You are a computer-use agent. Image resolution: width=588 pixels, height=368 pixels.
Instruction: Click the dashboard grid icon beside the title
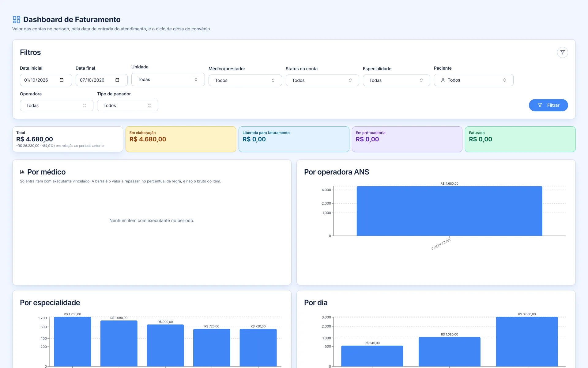pyautogui.click(x=17, y=20)
